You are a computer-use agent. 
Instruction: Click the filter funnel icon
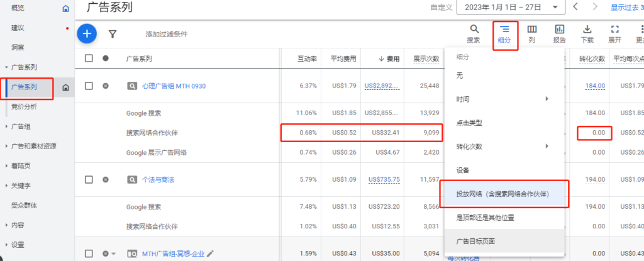point(113,34)
